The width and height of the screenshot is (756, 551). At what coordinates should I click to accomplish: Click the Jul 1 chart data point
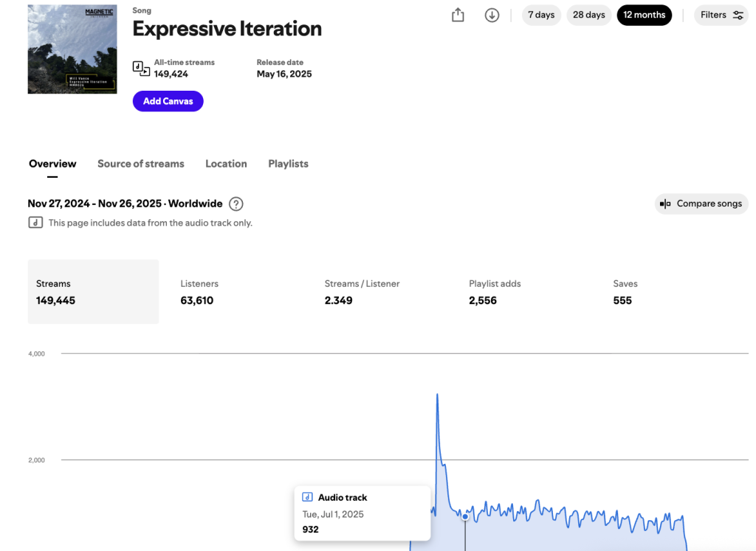[465, 517]
